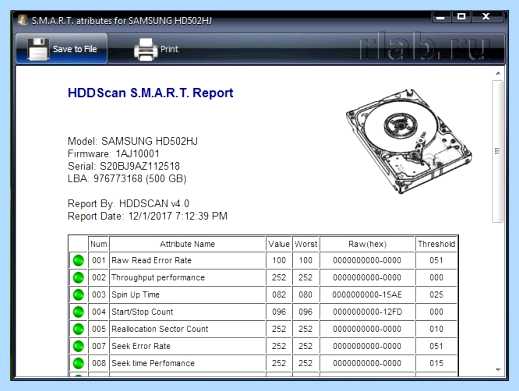Click value 082 in Spin Up Time row

279,295
